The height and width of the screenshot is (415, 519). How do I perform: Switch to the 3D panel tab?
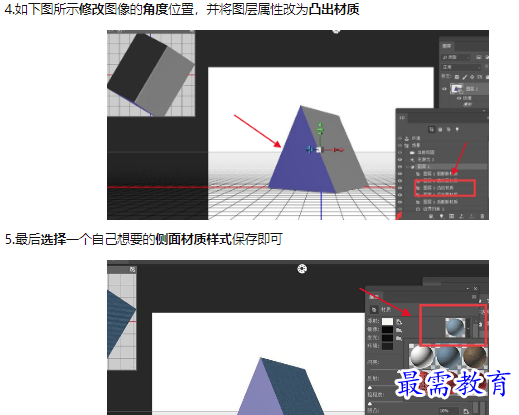click(x=402, y=118)
